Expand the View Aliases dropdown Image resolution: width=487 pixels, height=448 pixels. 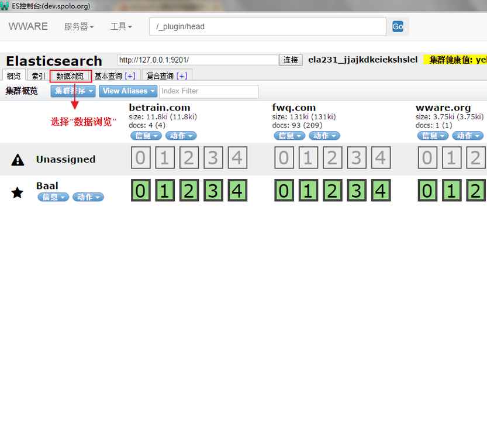click(128, 91)
